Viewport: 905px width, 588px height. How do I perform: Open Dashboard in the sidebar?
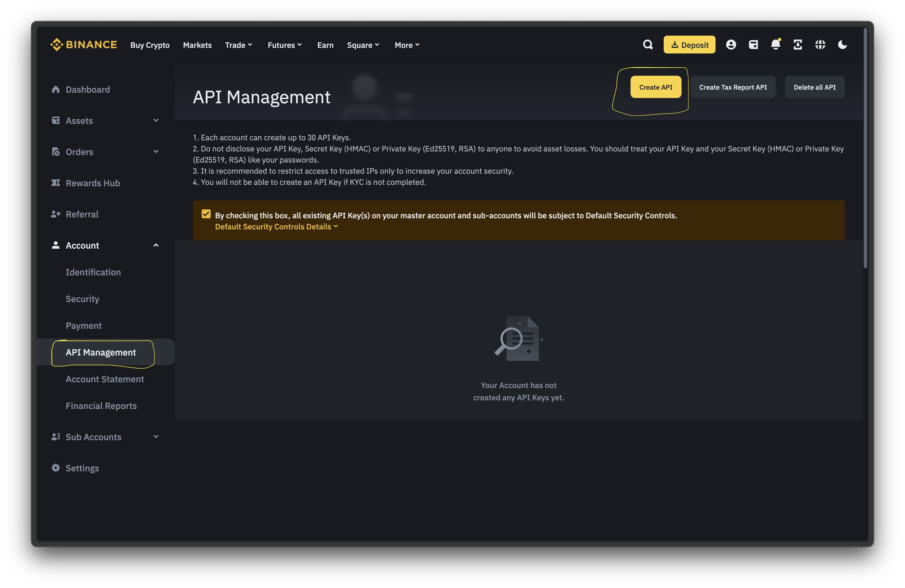click(x=88, y=89)
